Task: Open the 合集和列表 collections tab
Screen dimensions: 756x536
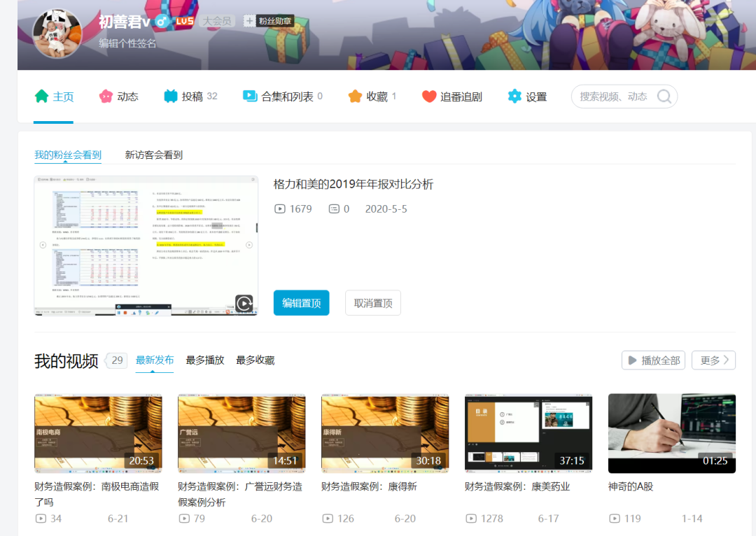Action: click(283, 97)
